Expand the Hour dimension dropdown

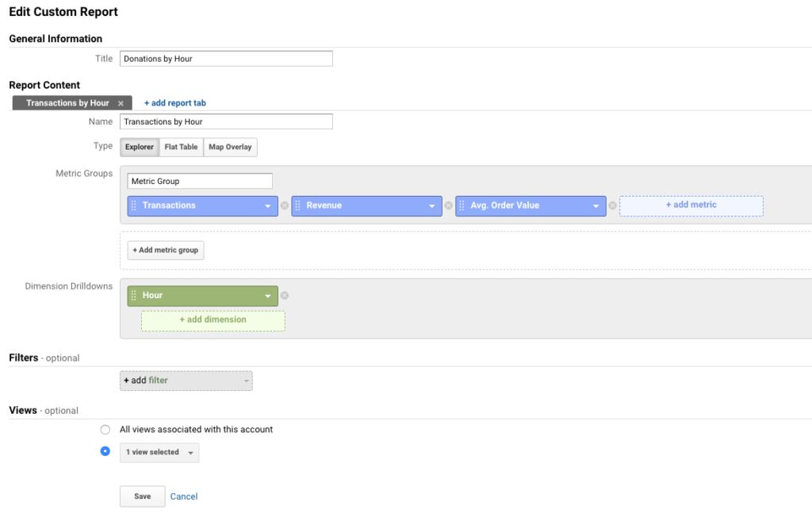pos(268,297)
